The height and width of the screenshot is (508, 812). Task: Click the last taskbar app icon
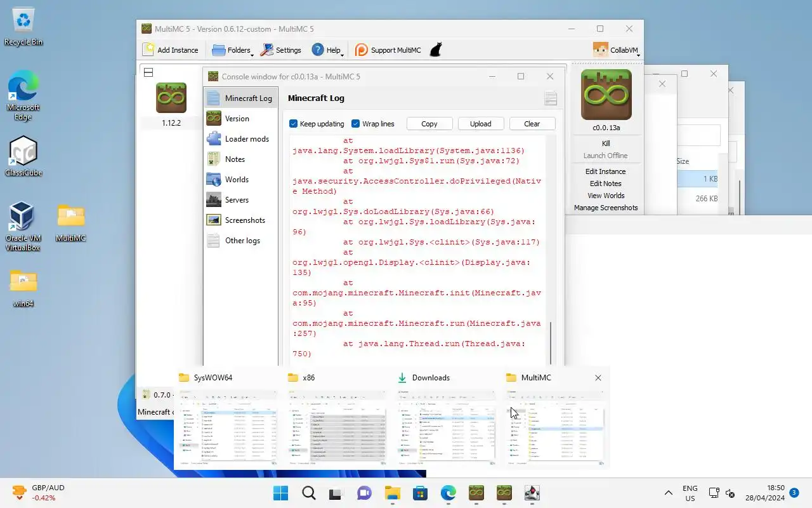pyautogui.click(x=532, y=493)
